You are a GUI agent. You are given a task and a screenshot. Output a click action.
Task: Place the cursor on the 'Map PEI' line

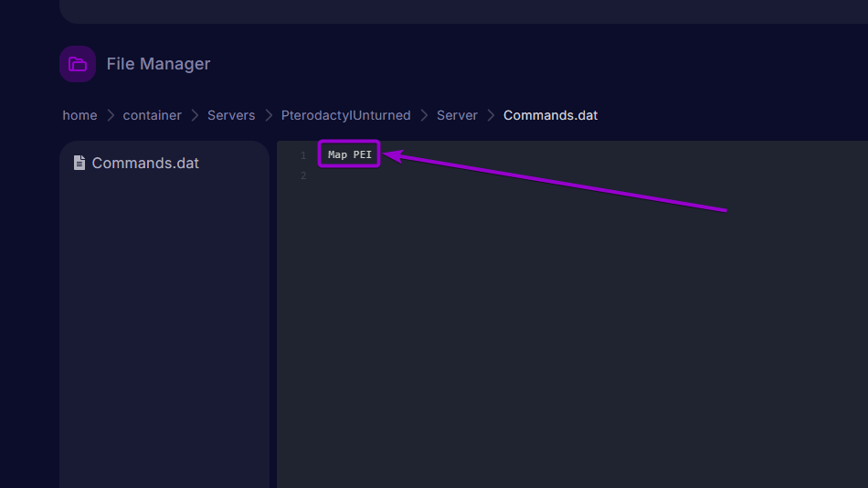tap(350, 154)
